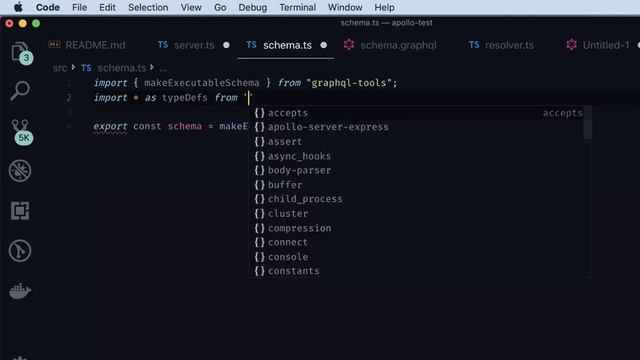Click the GraphQL icon on Untitled-1 tab
Screen dimensions: 640x360
coord(571,44)
